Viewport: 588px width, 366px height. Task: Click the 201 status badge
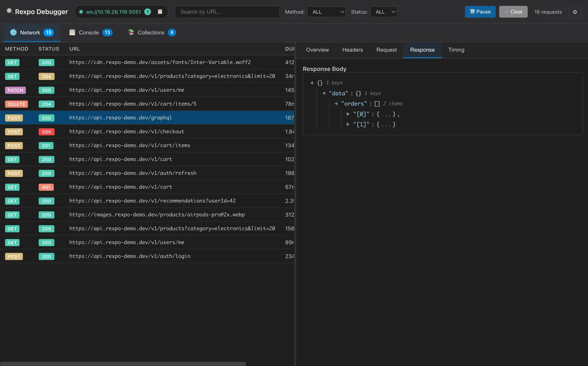(x=47, y=146)
